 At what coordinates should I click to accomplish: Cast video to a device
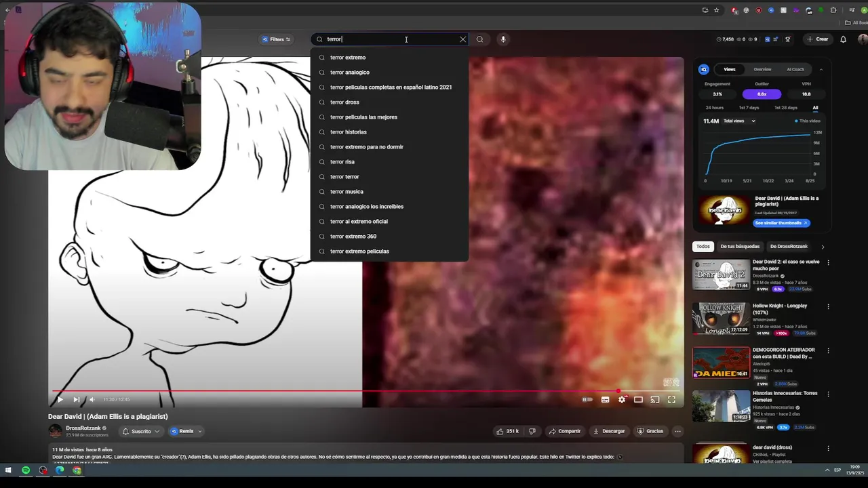[654, 400]
